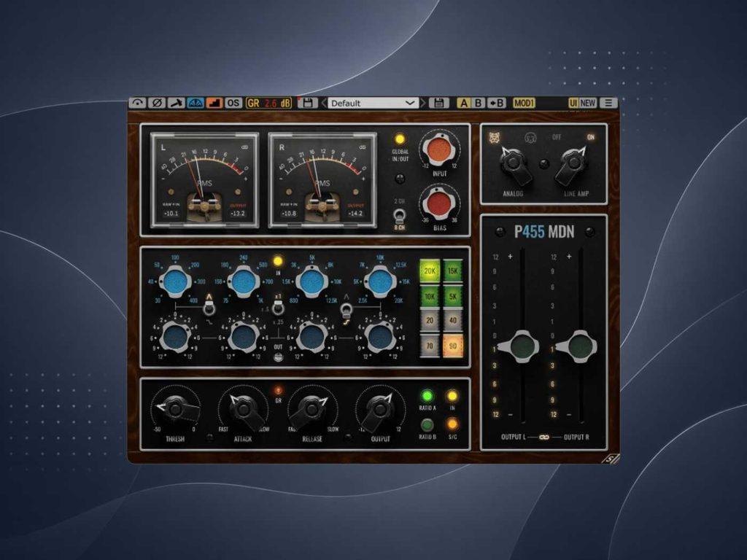Set Line Amp to OFF label
Image resolution: width=747 pixels, height=560 pixels.
tap(557, 137)
